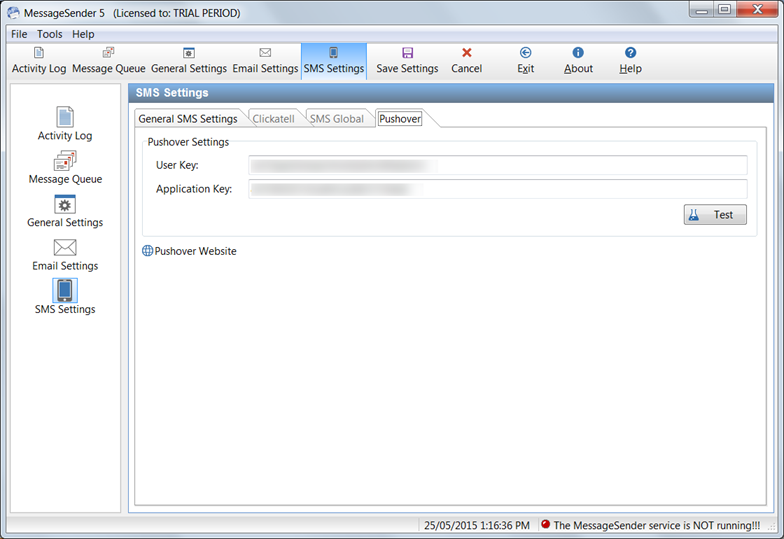Click the Save Settings floppy disk button

[407, 61]
